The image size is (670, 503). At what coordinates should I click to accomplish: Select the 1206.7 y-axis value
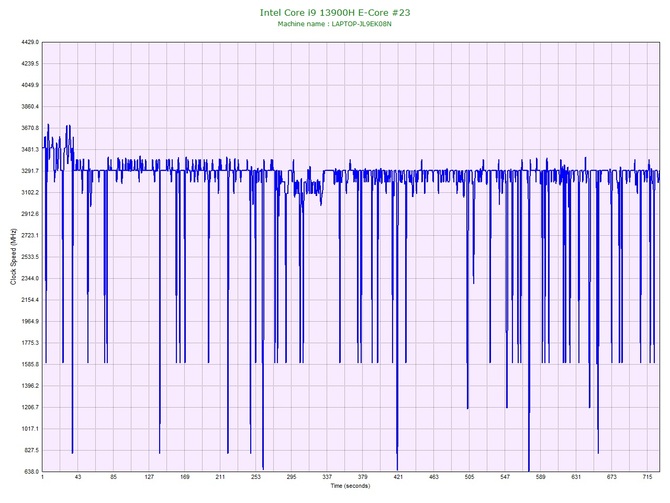point(30,407)
